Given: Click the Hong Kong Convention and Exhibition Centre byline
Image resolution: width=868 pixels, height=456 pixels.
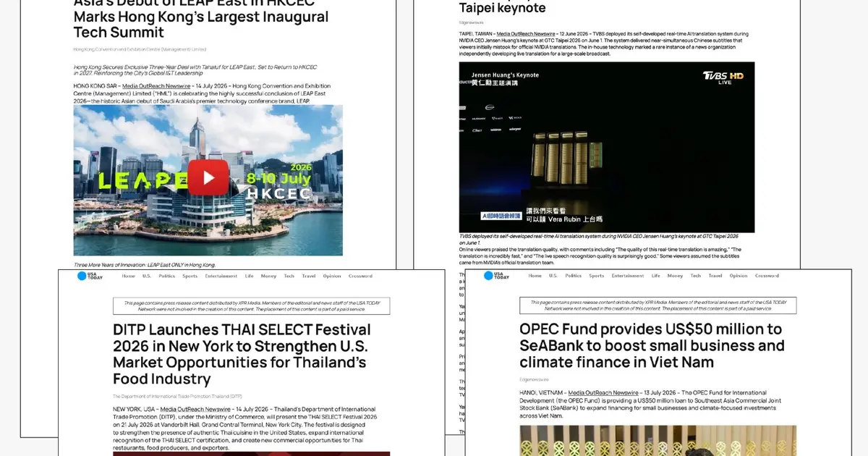Looking at the screenshot, I should [x=140, y=49].
